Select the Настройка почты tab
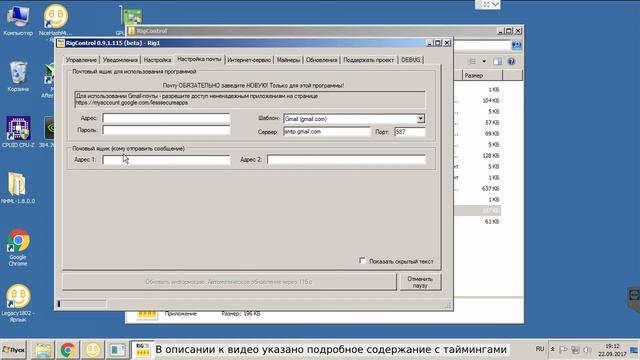640x360 pixels. click(199, 59)
